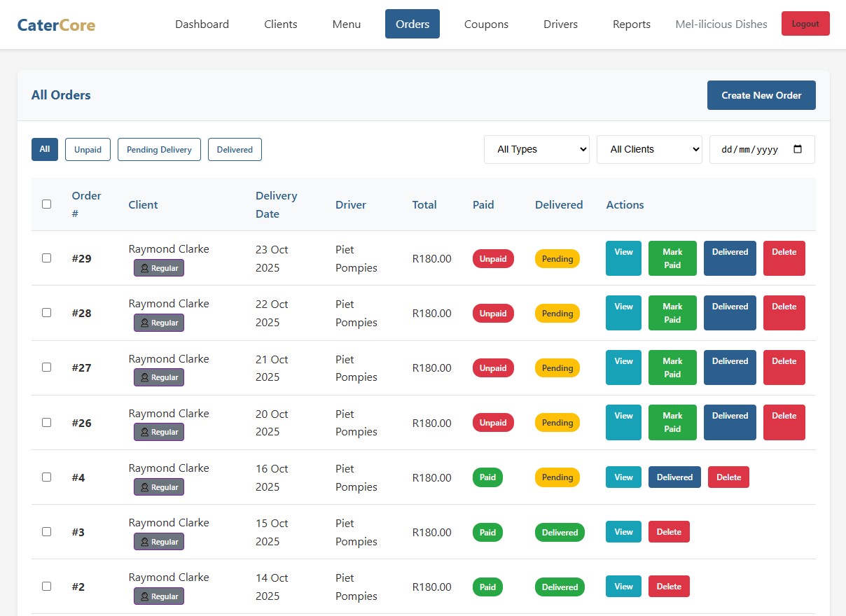Delete order #26

(x=784, y=422)
